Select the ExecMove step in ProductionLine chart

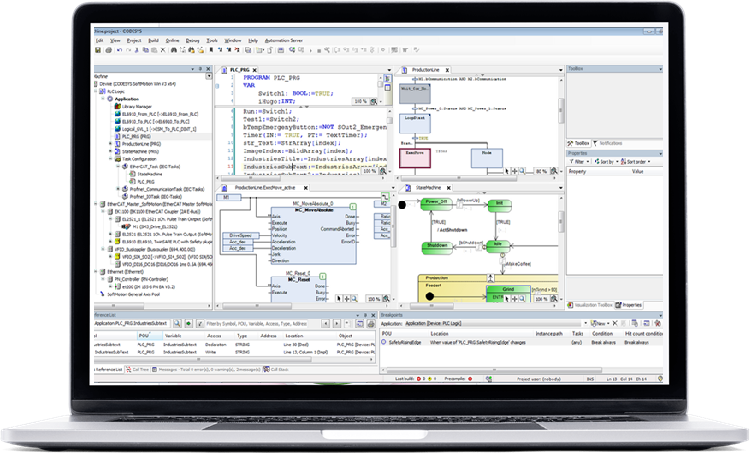tap(415, 158)
